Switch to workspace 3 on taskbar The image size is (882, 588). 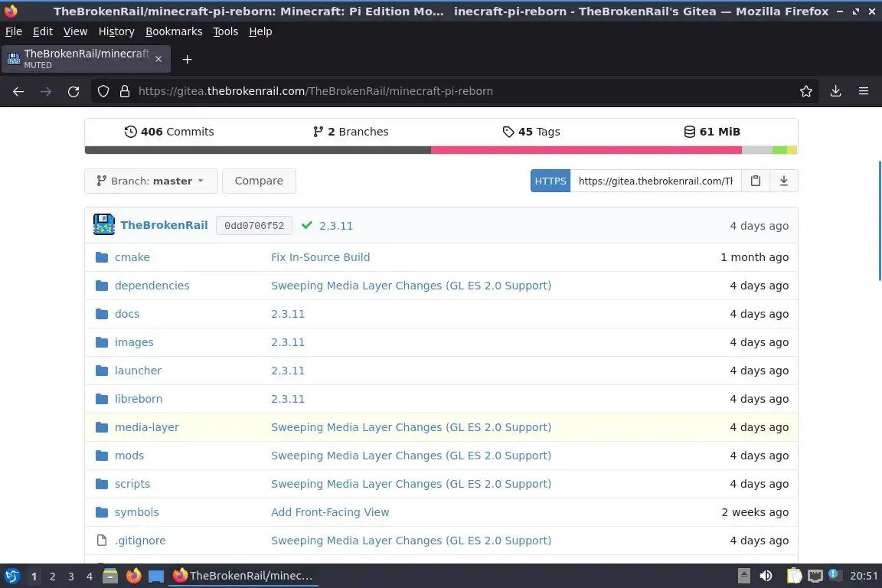point(71,577)
